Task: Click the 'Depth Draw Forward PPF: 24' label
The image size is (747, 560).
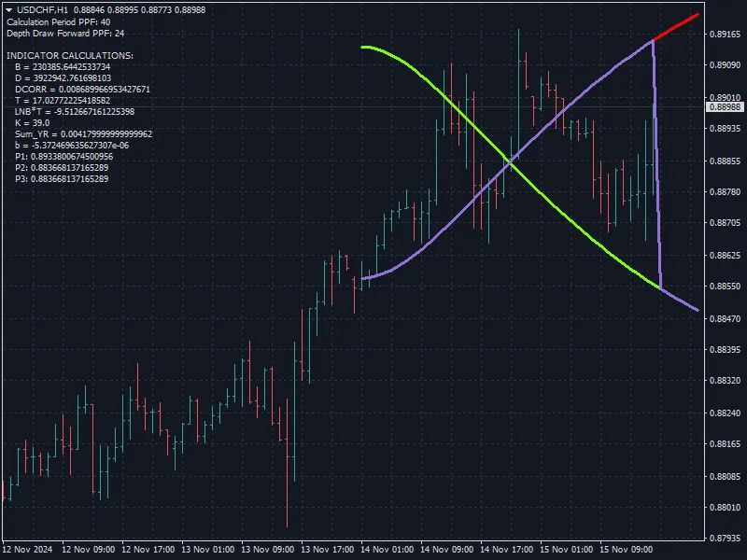Action: pyautogui.click(x=65, y=33)
